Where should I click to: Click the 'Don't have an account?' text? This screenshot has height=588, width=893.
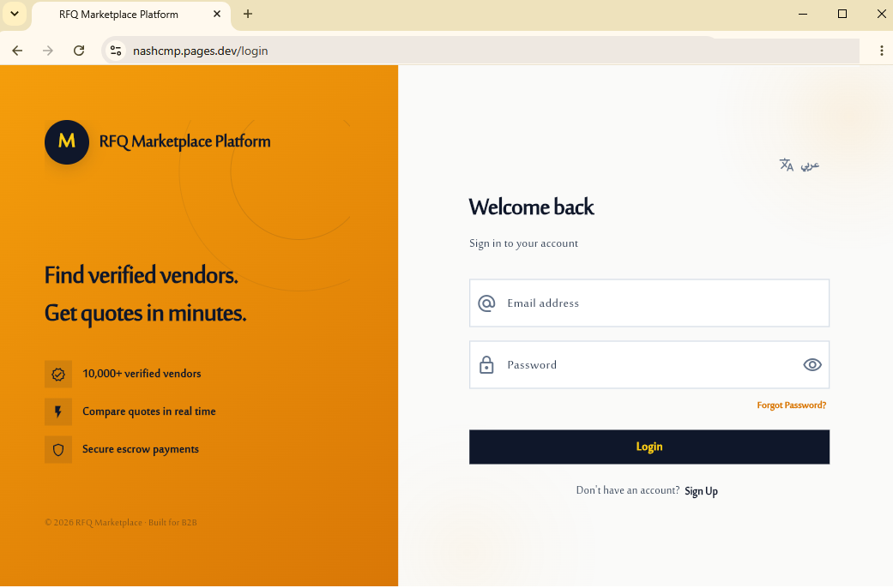[x=628, y=490]
